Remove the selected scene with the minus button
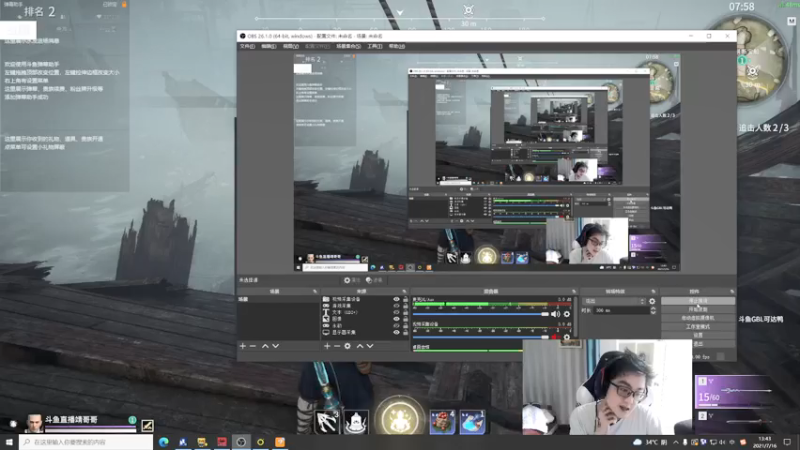The image size is (800, 450). (x=253, y=346)
